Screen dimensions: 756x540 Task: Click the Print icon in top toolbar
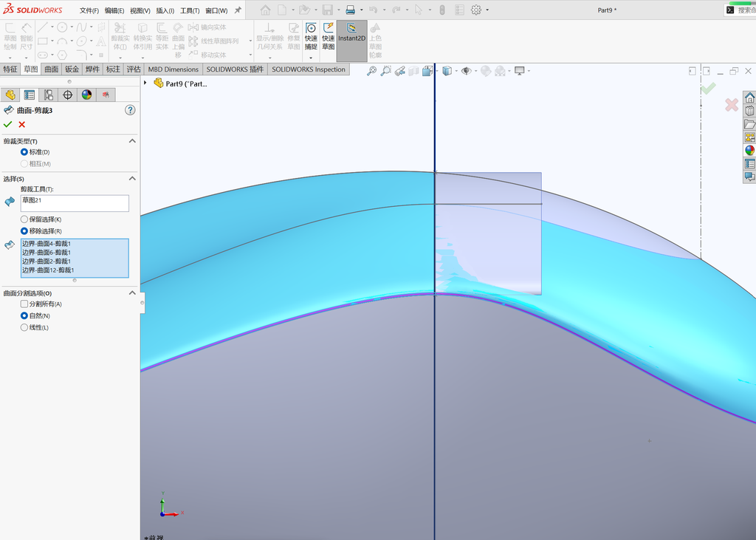[351, 10]
